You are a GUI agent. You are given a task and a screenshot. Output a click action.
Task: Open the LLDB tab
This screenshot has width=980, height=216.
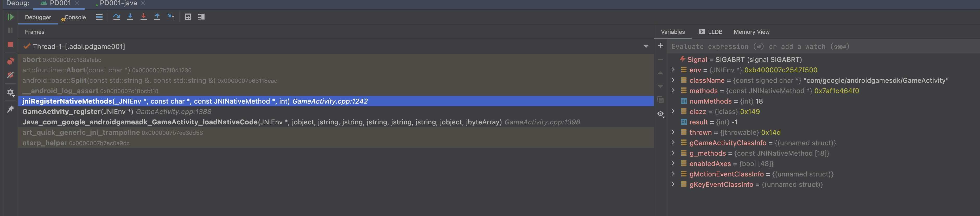point(710,32)
